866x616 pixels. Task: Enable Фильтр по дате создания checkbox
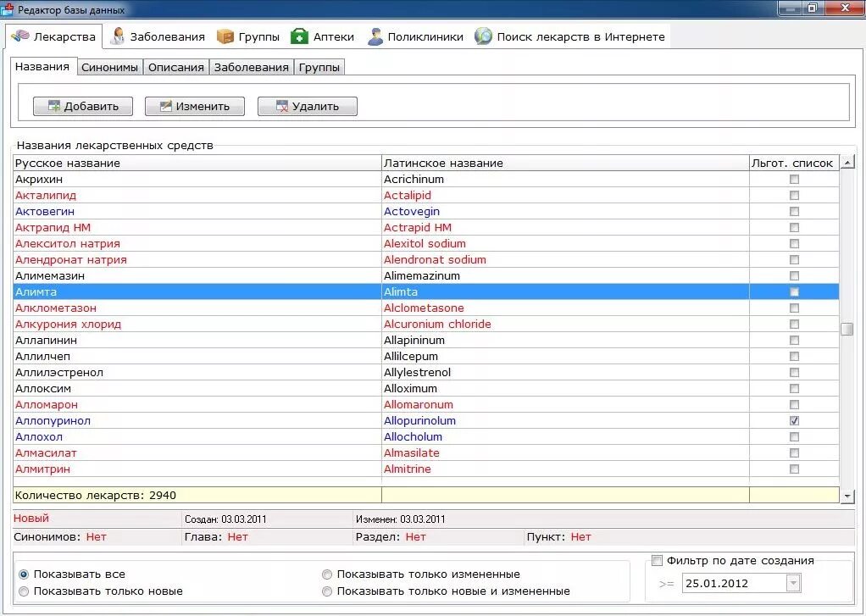(657, 560)
